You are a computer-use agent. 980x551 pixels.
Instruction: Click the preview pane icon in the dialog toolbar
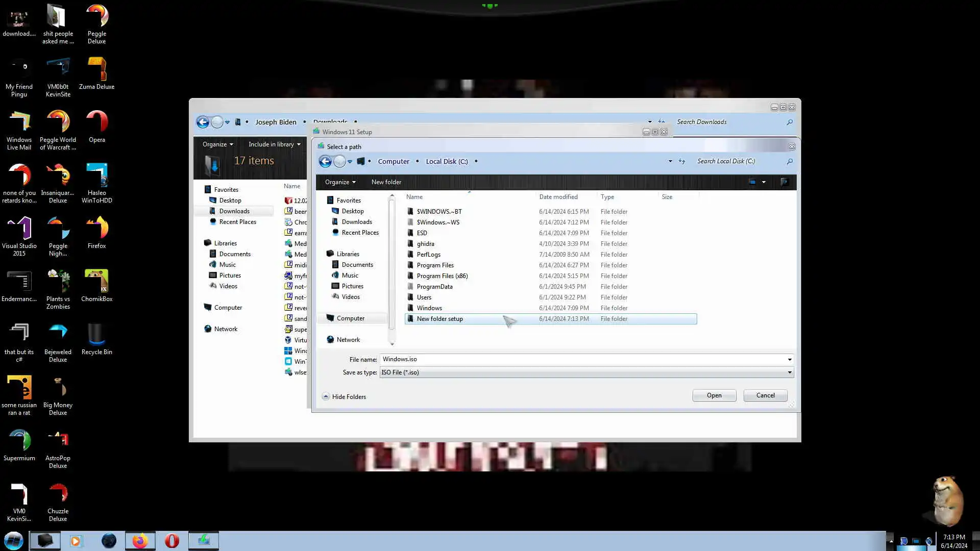(x=785, y=182)
